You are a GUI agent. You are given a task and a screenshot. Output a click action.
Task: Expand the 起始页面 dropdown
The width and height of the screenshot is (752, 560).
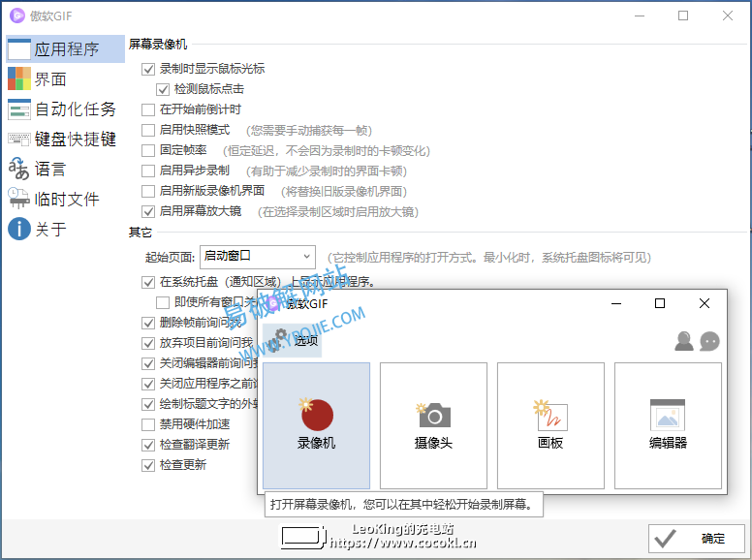258,257
